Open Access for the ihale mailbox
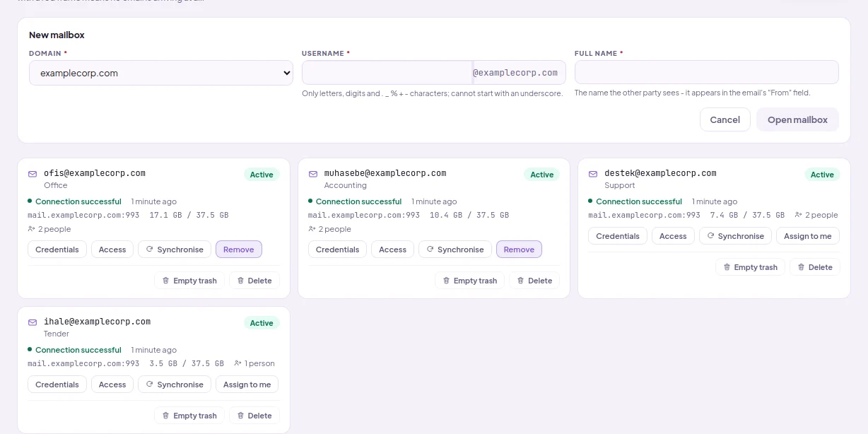The height and width of the screenshot is (434, 868). click(x=112, y=385)
